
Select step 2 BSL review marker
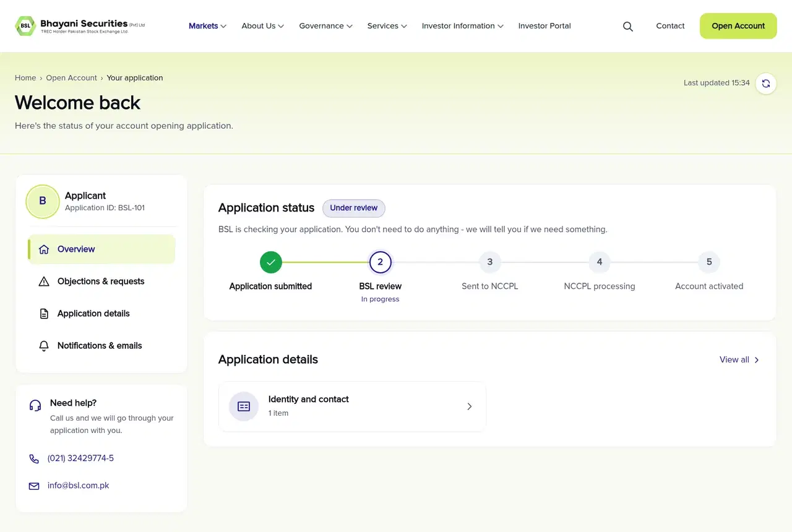[381, 262]
